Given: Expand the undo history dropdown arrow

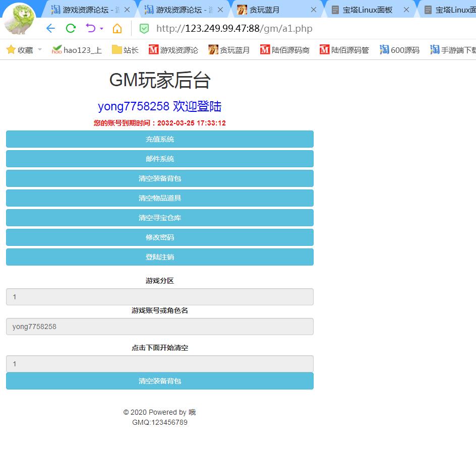Looking at the screenshot, I should [x=102, y=29].
